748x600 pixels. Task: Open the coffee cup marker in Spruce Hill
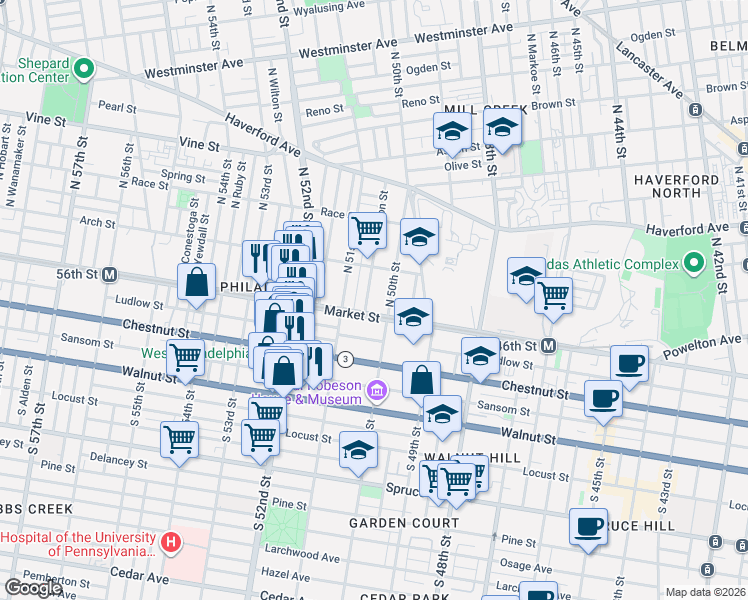[x=588, y=528]
